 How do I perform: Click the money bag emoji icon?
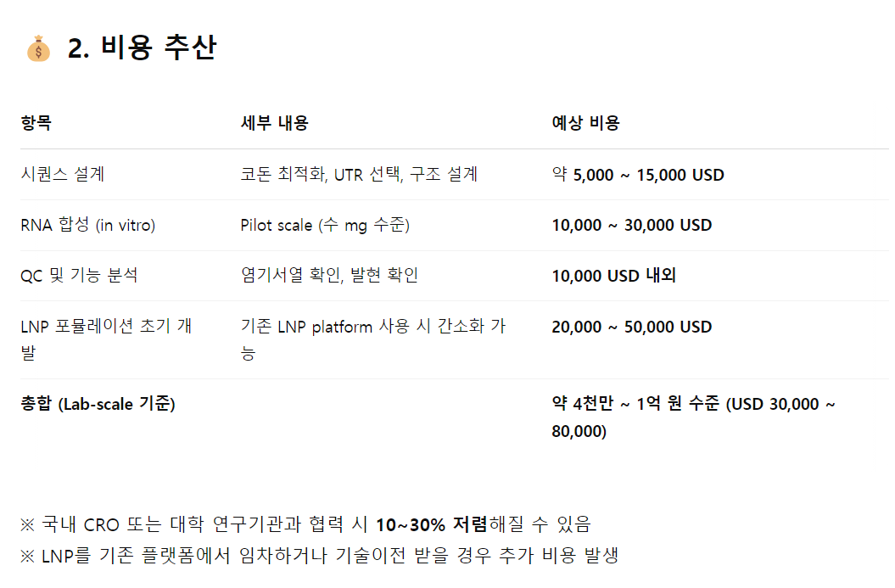pyautogui.click(x=38, y=48)
